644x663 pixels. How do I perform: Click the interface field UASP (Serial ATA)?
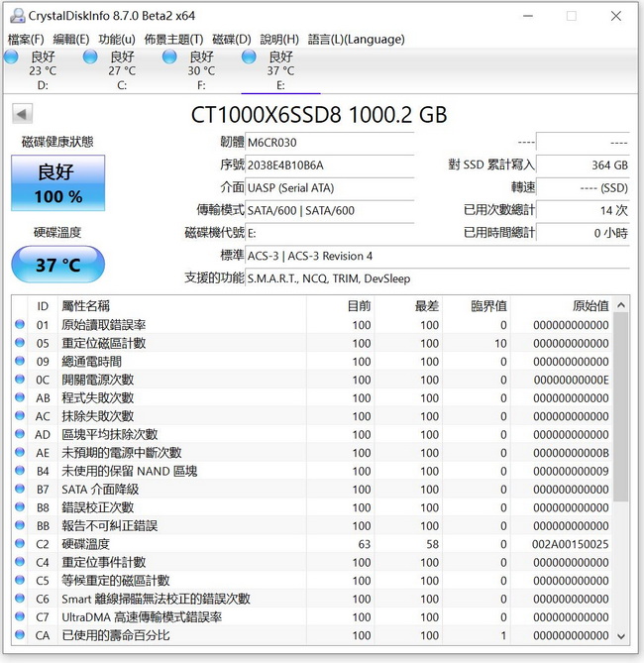coord(329,187)
